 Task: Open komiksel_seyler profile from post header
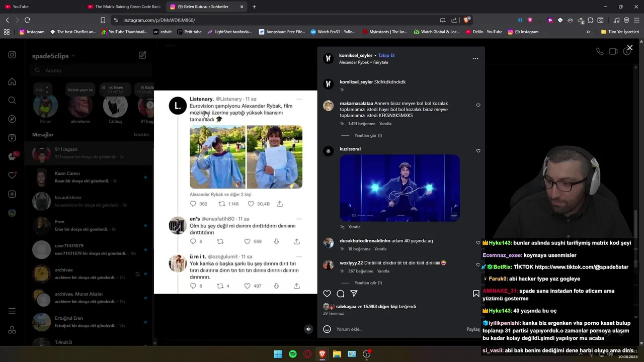point(356,55)
